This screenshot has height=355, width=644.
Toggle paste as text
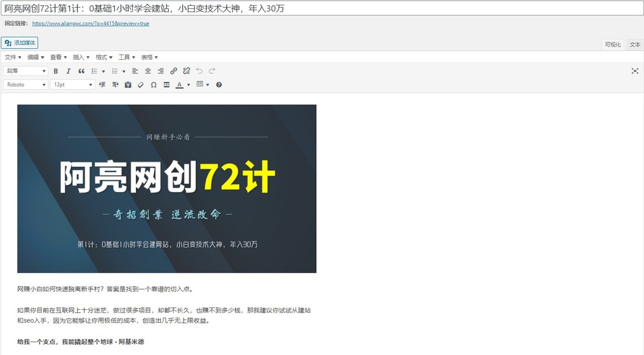point(128,84)
